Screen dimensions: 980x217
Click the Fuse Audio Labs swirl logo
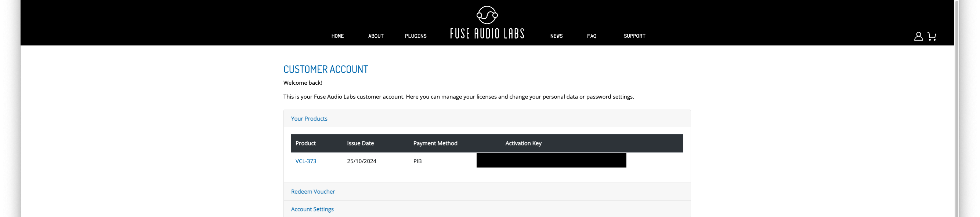(487, 15)
